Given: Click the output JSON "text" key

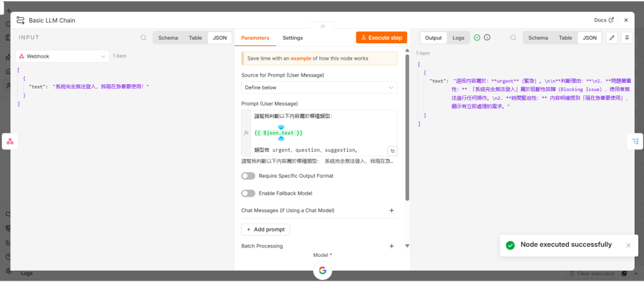Looking at the screenshot, I should (x=438, y=81).
